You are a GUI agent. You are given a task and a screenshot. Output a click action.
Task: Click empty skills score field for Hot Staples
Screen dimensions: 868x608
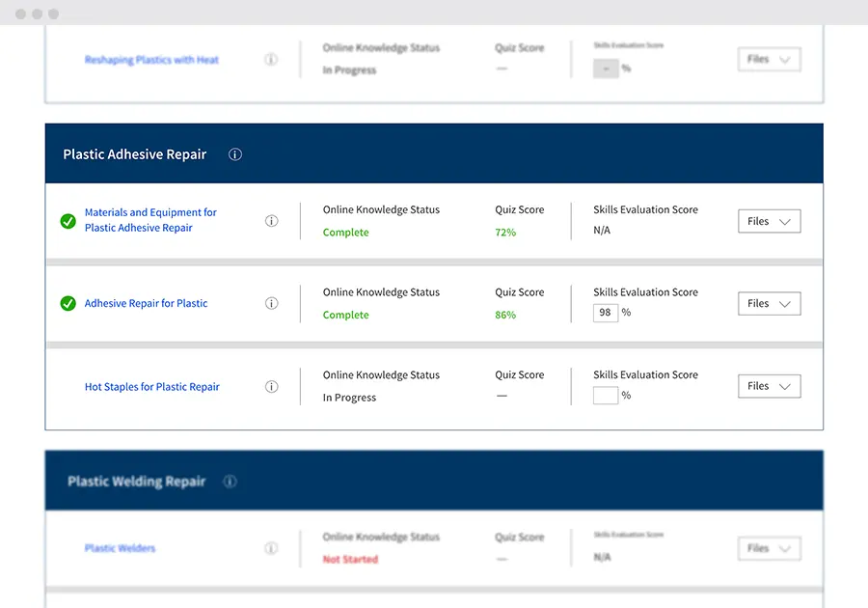pos(605,396)
